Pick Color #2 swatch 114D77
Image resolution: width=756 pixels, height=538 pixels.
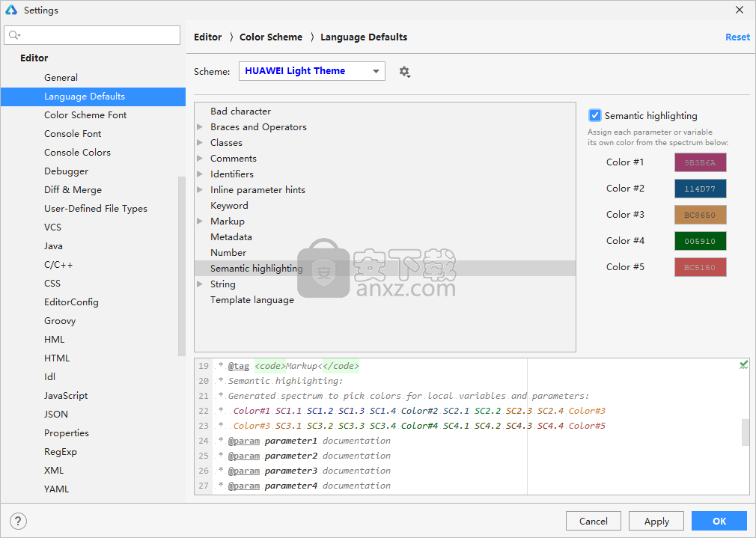point(700,189)
